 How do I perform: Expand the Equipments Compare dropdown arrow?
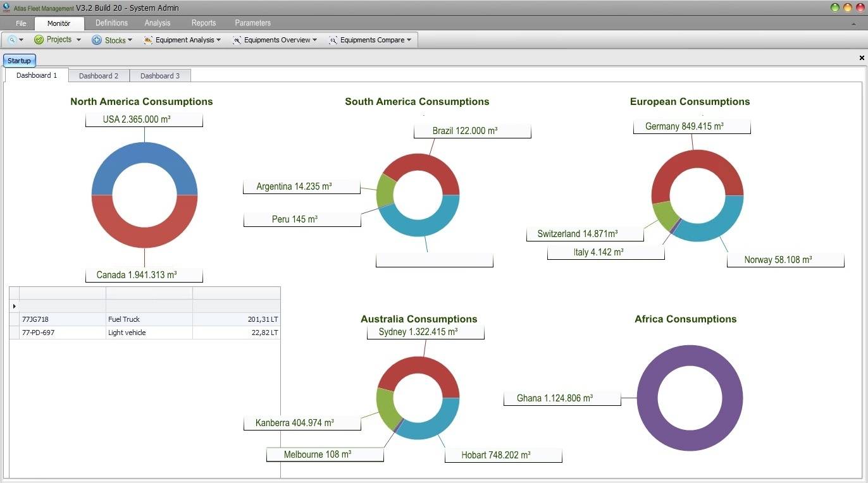click(x=409, y=40)
